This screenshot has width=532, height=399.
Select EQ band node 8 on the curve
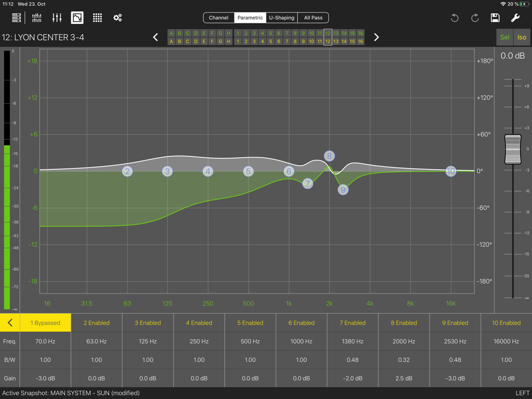(x=329, y=155)
